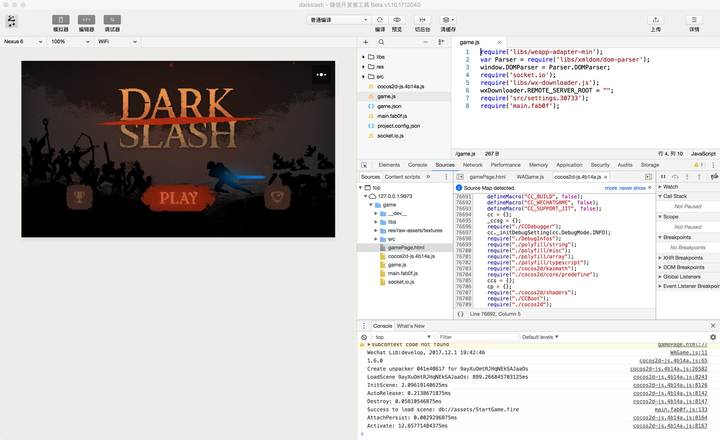
Task: Open the Console tab in DevTools
Action: 417,165
